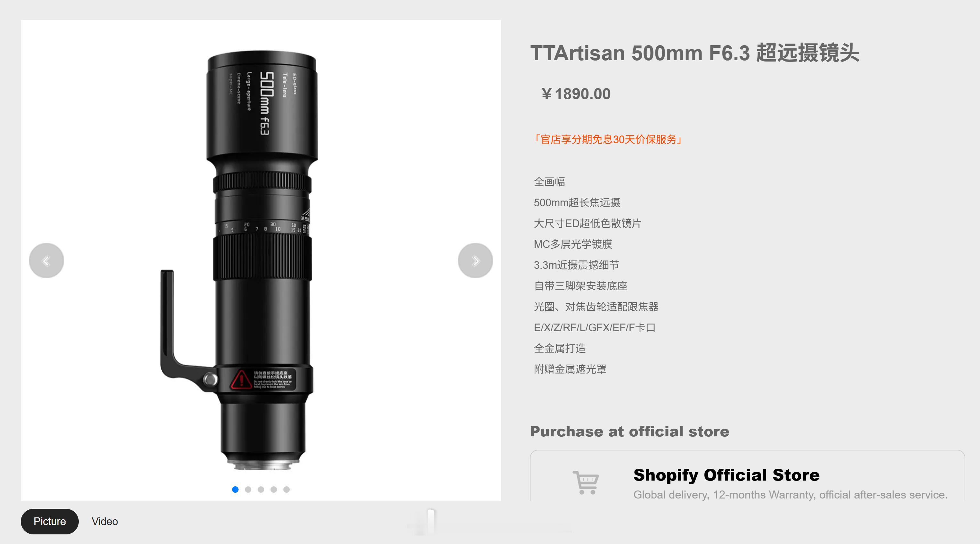Select the third carousel dot
Screen dimensions: 980x544
pyautogui.click(x=261, y=490)
